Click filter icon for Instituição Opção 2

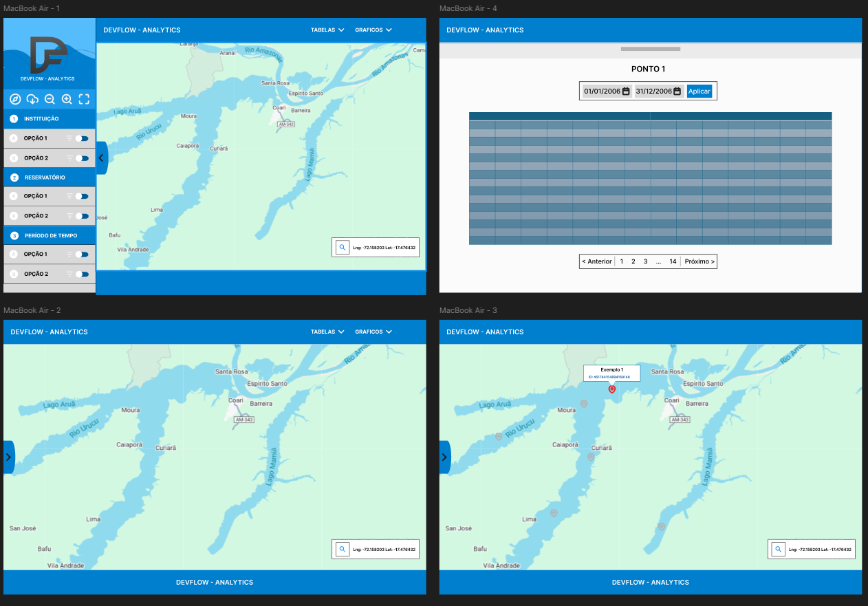coord(69,158)
